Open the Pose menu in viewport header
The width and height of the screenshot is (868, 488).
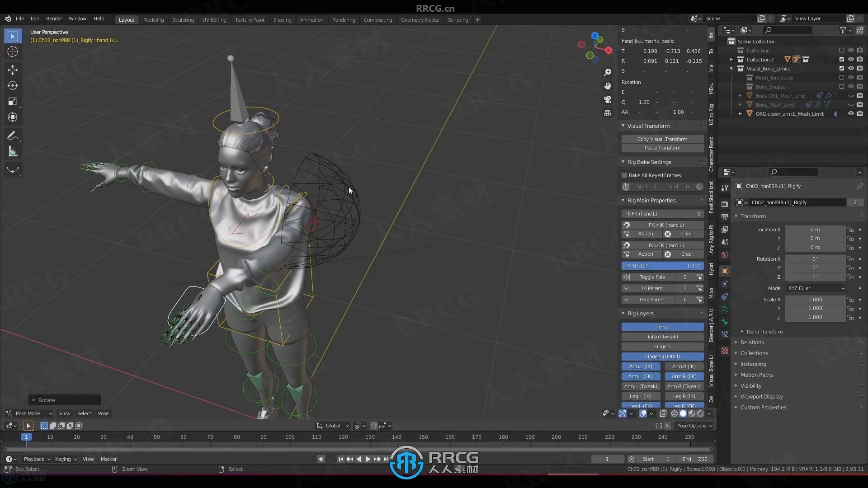click(103, 413)
